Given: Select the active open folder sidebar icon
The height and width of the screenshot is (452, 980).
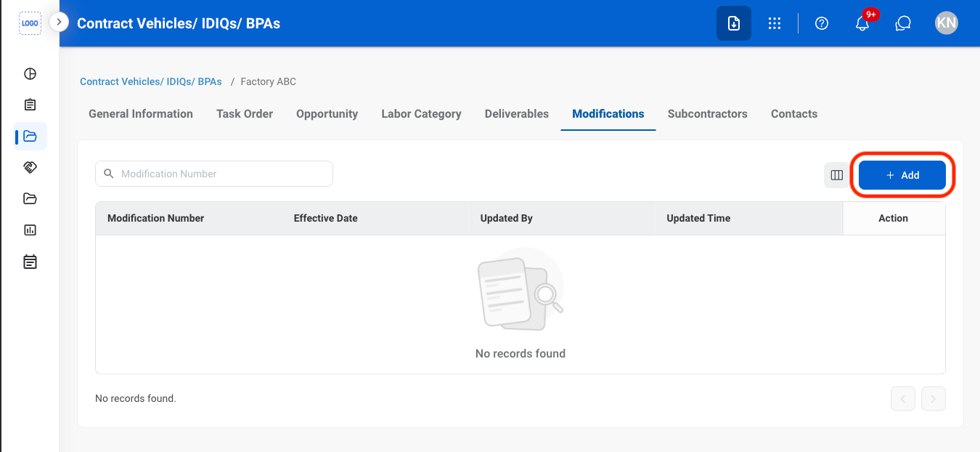Looking at the screenshot, I should (30, 136).
